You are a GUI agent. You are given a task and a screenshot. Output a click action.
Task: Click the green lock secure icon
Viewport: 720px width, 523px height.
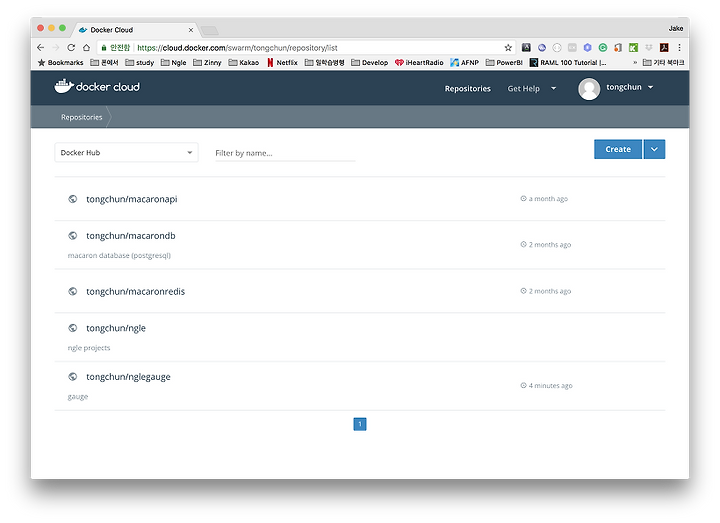tap(104, 48)
